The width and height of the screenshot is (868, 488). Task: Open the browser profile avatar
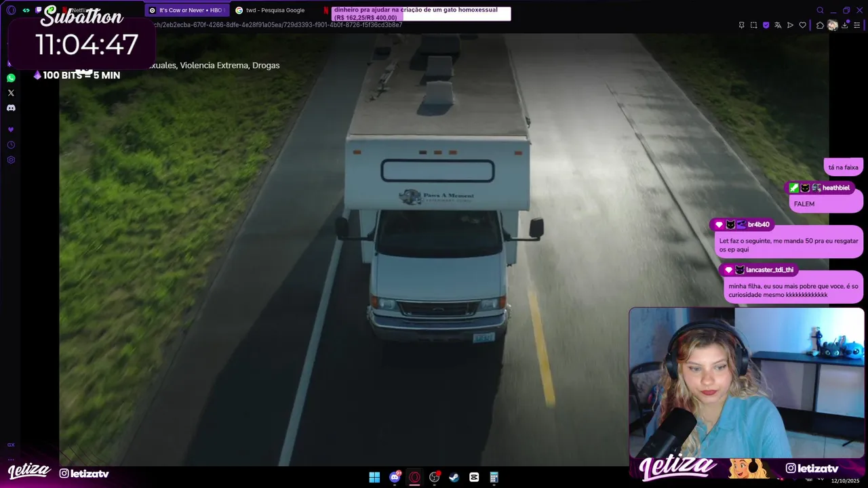point(833,25)
